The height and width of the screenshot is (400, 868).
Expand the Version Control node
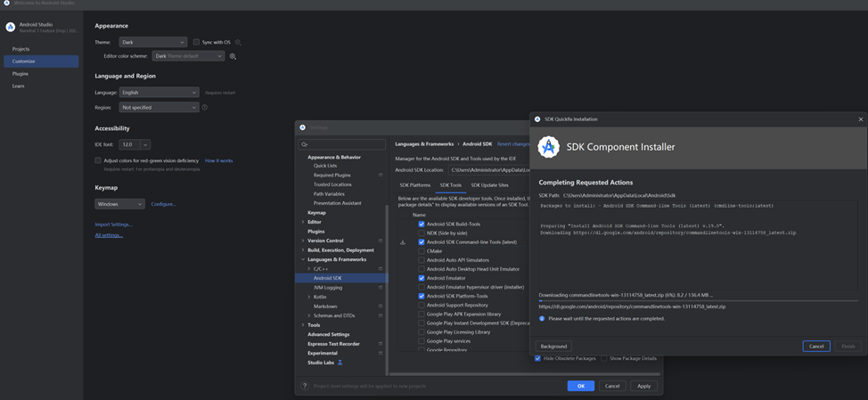(303, 241)
